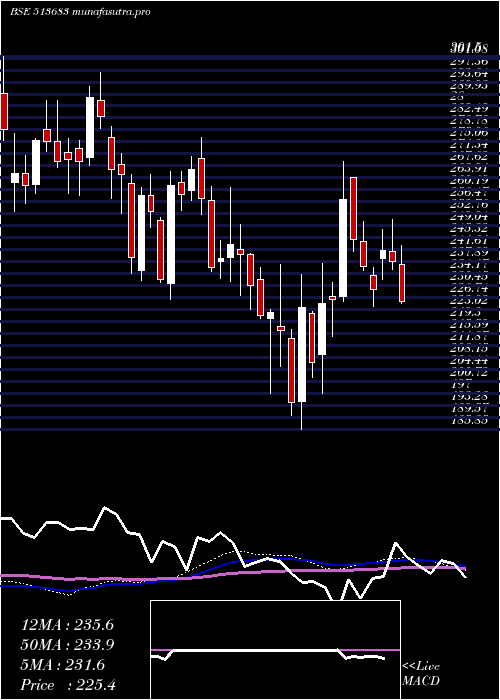
Task: Select the 12MA : 235.6 reading
Action: (x=68, y=625)
